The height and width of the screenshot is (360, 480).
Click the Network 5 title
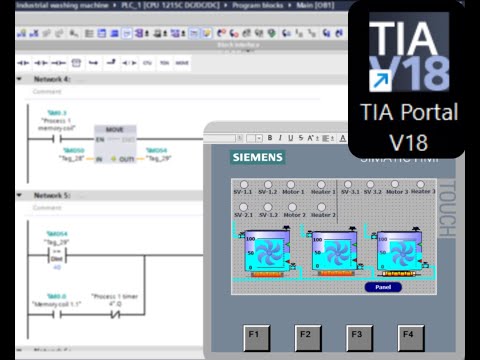coord(52,195)
